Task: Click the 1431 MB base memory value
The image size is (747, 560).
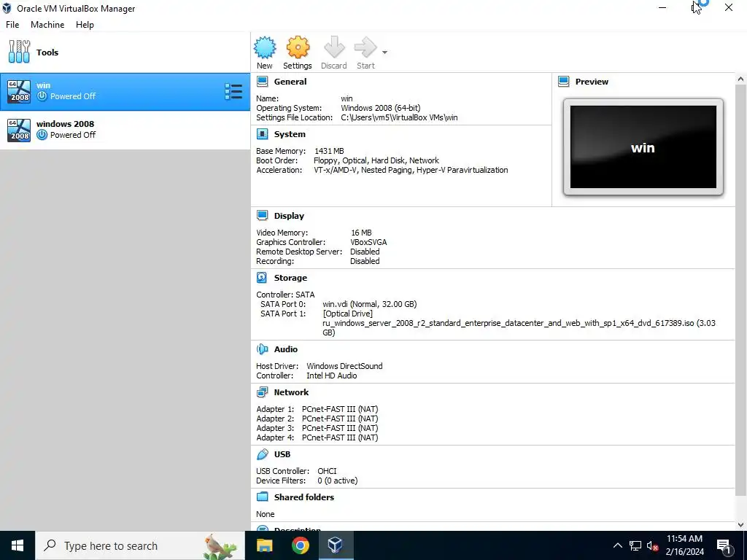Action: (x=329, y=151)
